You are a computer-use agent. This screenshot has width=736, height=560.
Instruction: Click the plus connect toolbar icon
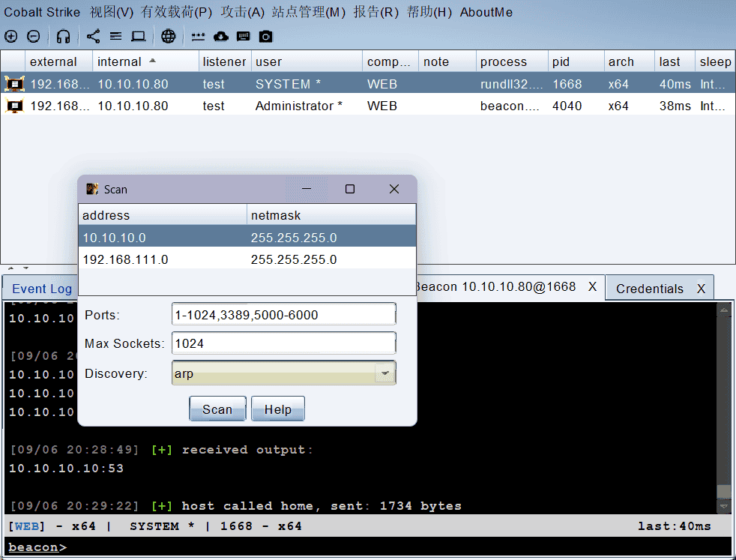click(10, 36)
